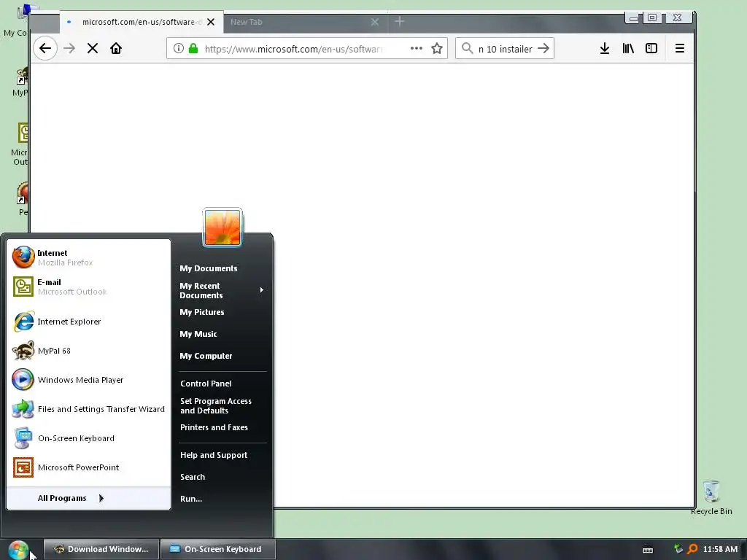This screenshot has height=560, width=747.
Task: Submit search with the arrow in search box
Action: (x=543, y=48)
